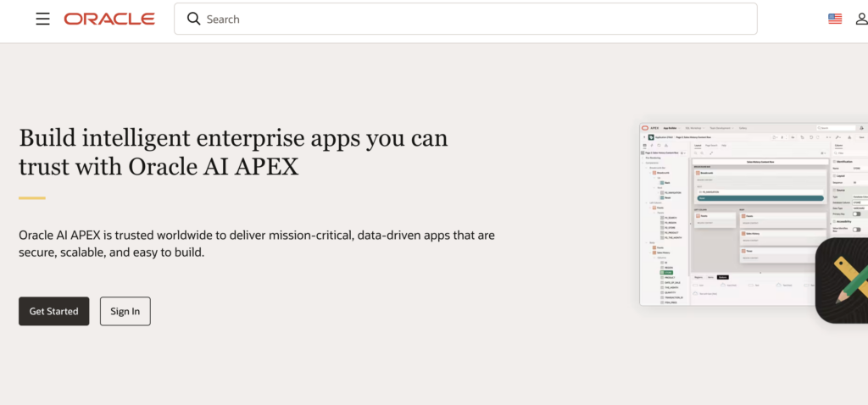
Task: Toggle the Value Identifies Row switch
Action: (x=856, y=229)
